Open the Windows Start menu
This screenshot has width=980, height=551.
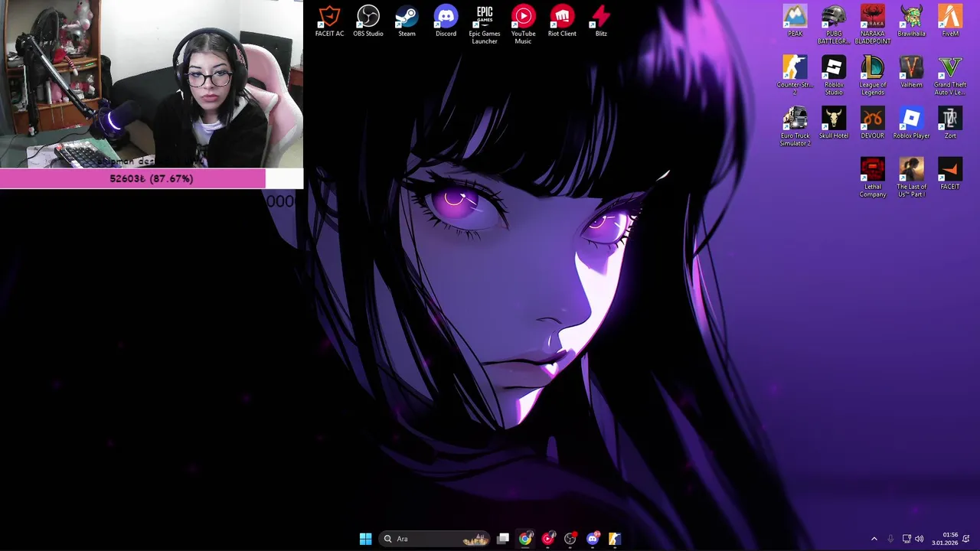pyautogui.click(x=365, y=539)
